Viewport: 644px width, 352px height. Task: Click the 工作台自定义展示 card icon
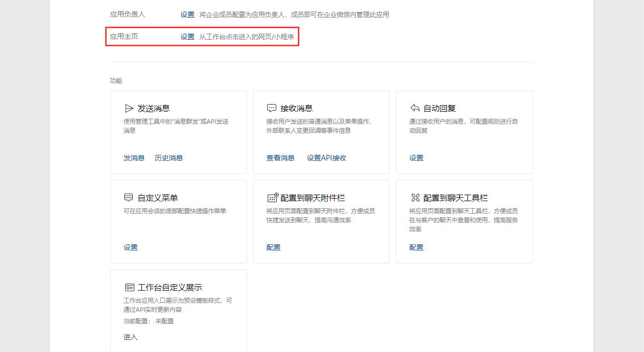[x=129, y=287]
